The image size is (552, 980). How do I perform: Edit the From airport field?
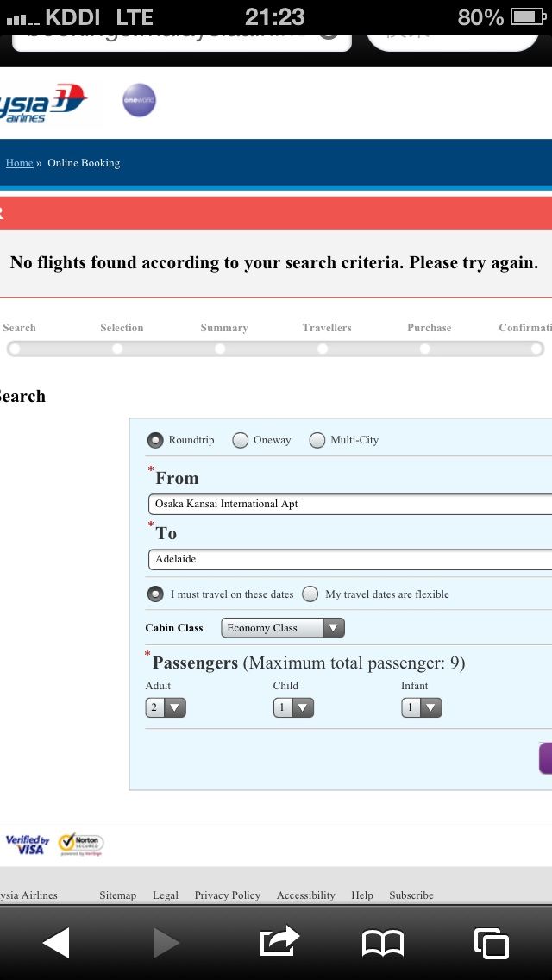pos(350,504)
